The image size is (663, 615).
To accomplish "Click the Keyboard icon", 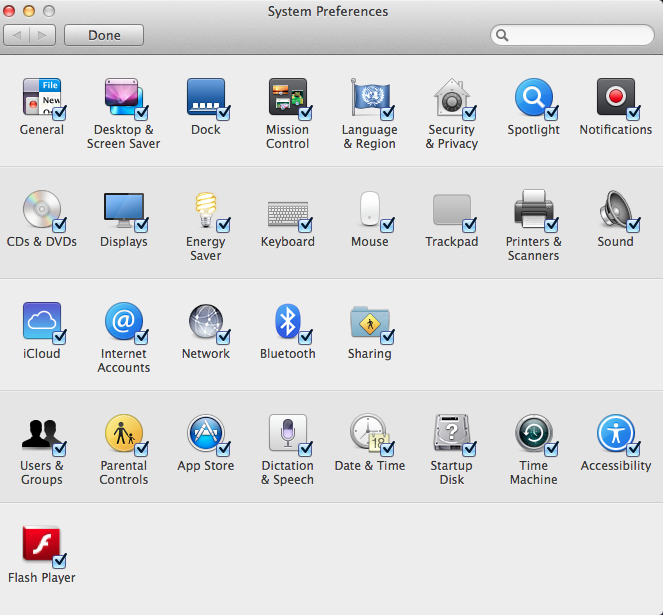I will click(288, 214).
